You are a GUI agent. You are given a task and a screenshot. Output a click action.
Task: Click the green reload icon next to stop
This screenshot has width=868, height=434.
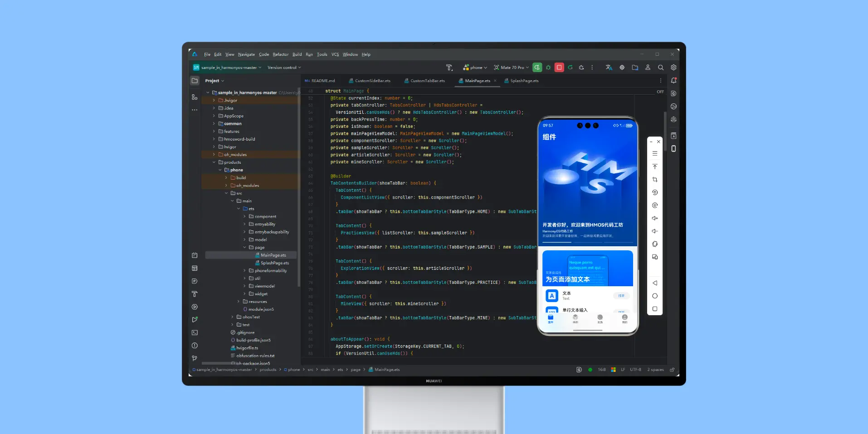(x=570, y=68)
